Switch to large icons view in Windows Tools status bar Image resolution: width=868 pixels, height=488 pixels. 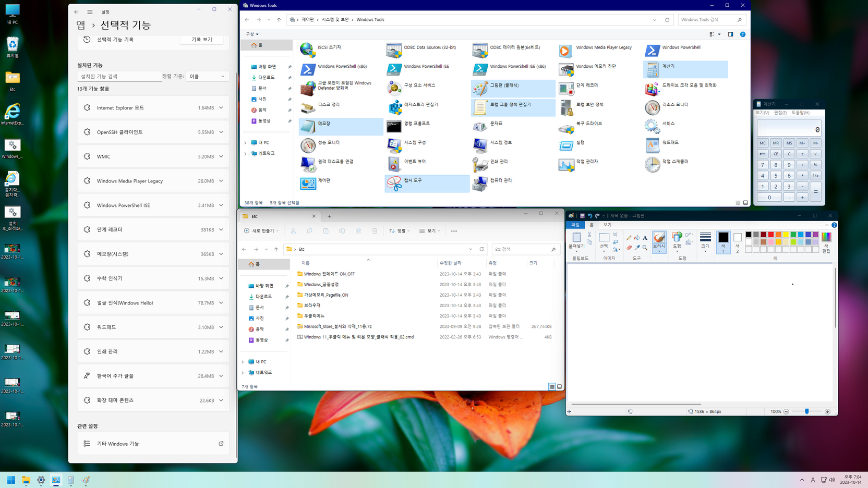pos(745,203)
